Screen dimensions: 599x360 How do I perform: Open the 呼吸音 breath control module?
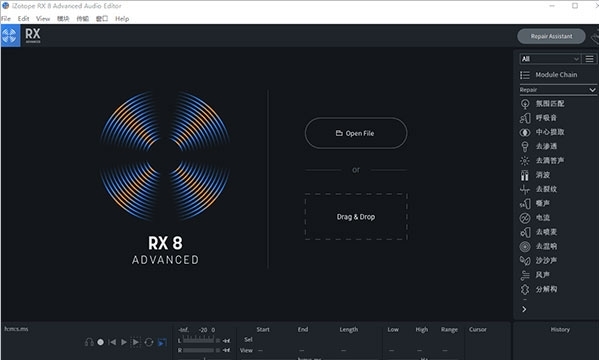[x=538, y=118]
